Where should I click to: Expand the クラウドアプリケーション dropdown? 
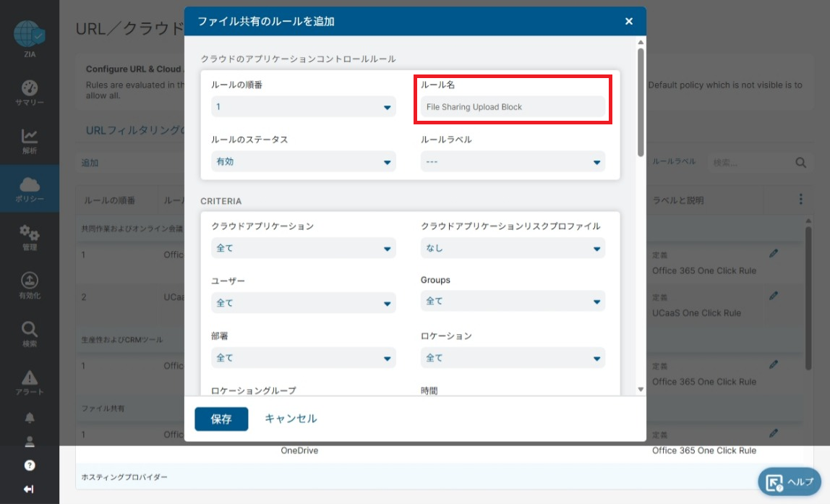pyautogui.click(x=303, y=248)
